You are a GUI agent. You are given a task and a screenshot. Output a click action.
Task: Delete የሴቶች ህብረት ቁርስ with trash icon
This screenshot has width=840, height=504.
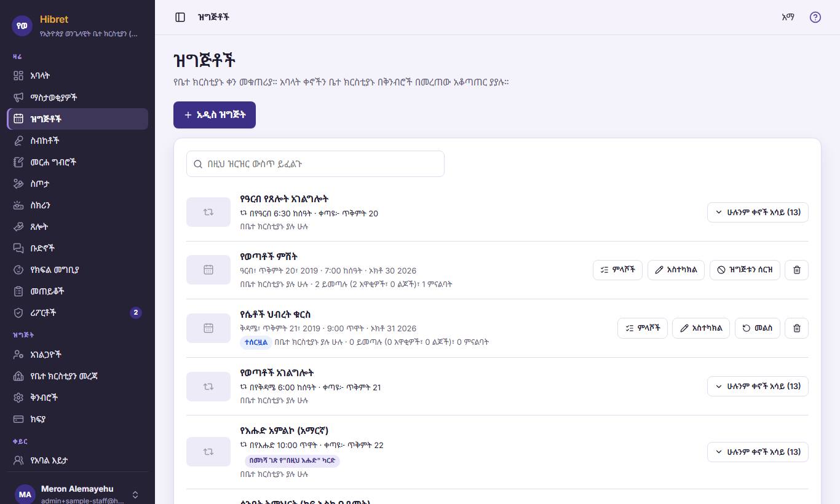click(797, 328)
